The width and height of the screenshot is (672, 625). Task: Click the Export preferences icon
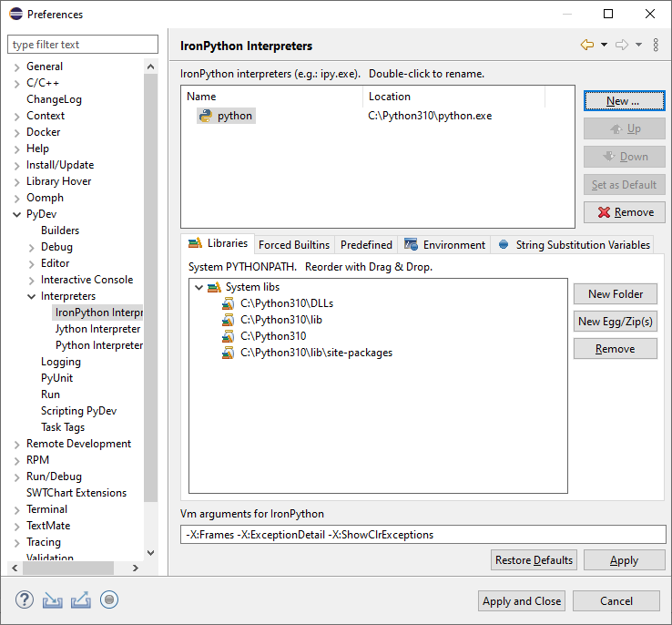[81, 599]
